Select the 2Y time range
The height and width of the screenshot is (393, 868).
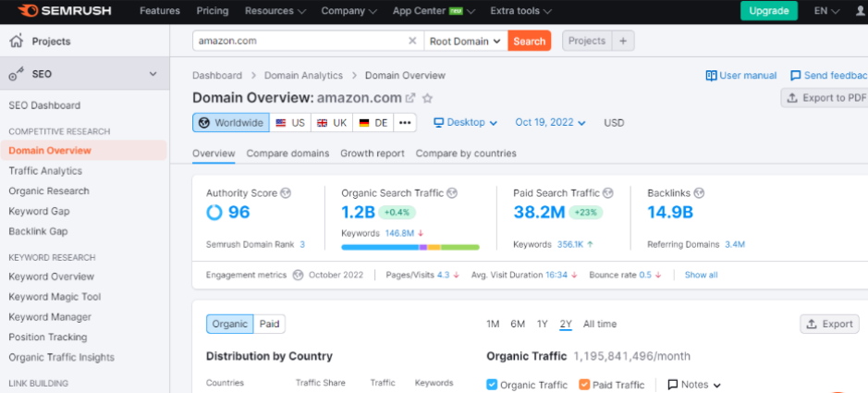[566, 324]
